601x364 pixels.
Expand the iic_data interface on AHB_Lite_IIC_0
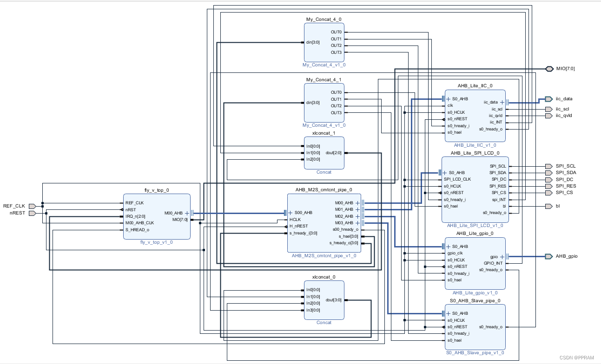(502, 102)
